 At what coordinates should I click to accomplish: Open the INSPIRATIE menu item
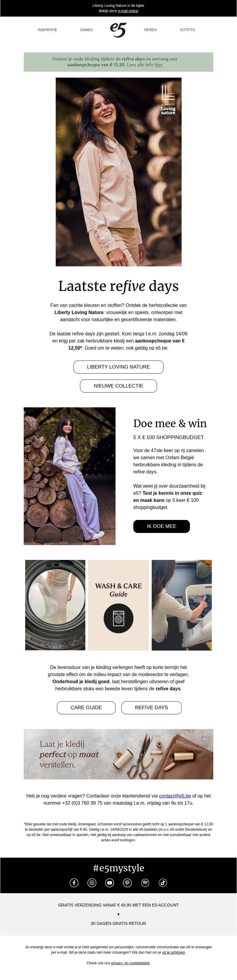(x=48, y=30)
